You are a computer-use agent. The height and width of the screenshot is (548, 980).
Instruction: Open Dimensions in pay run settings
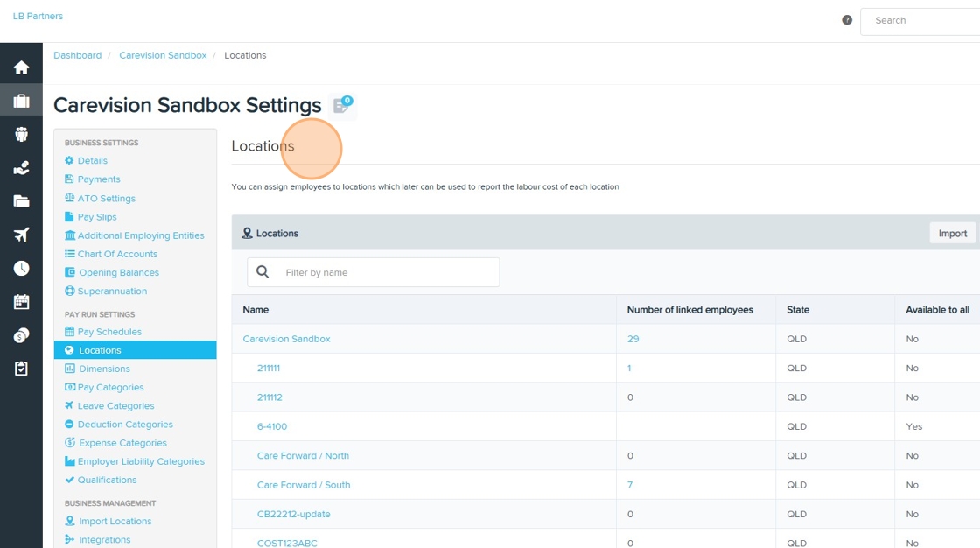104,369
